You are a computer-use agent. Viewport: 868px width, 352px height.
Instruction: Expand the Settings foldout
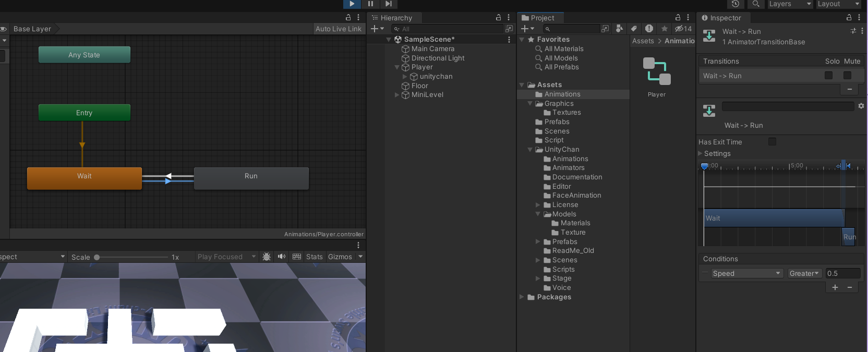point(701,153)
